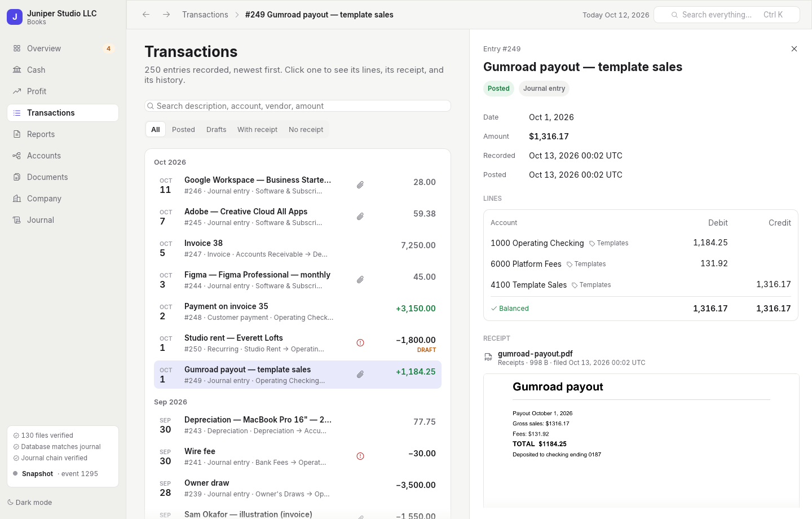Click the warning icon on Wire fee row
Viewport: 812px width, 519px height.
pyautogui.click(x=360, y=456)
